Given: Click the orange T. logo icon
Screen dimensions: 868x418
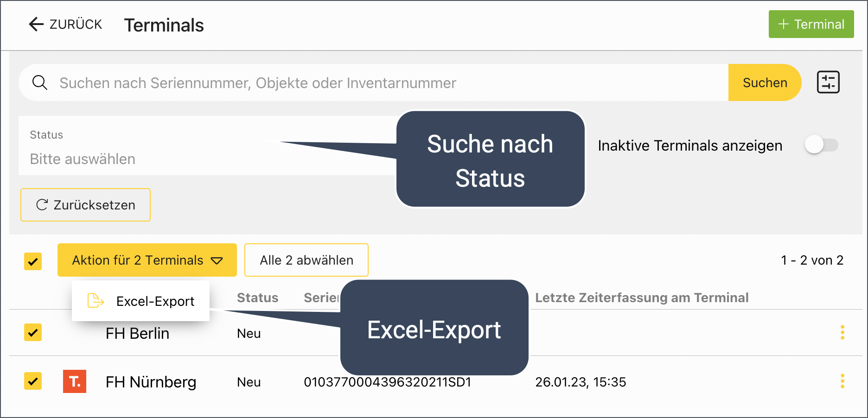Looking at the screenshot, I should [75, 381].
